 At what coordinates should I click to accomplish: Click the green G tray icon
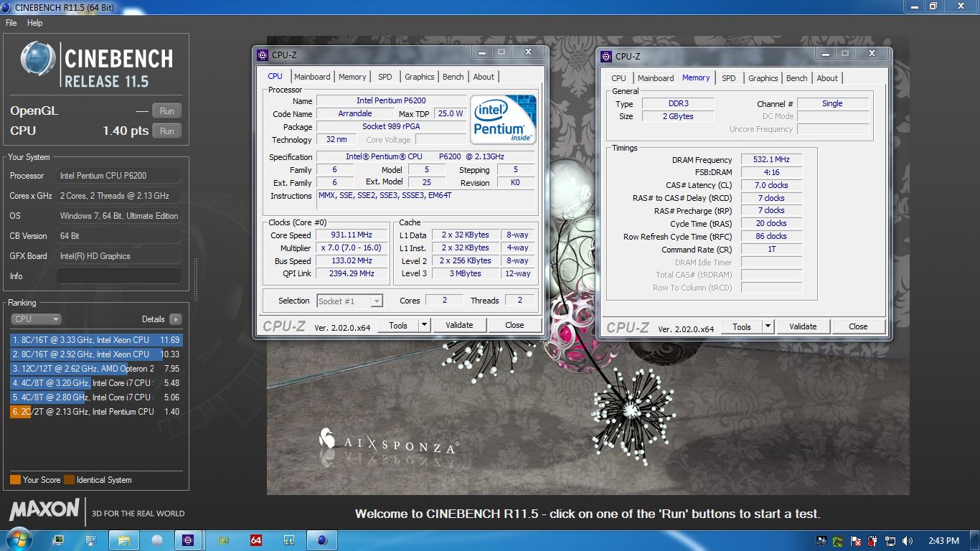point(838,541)
